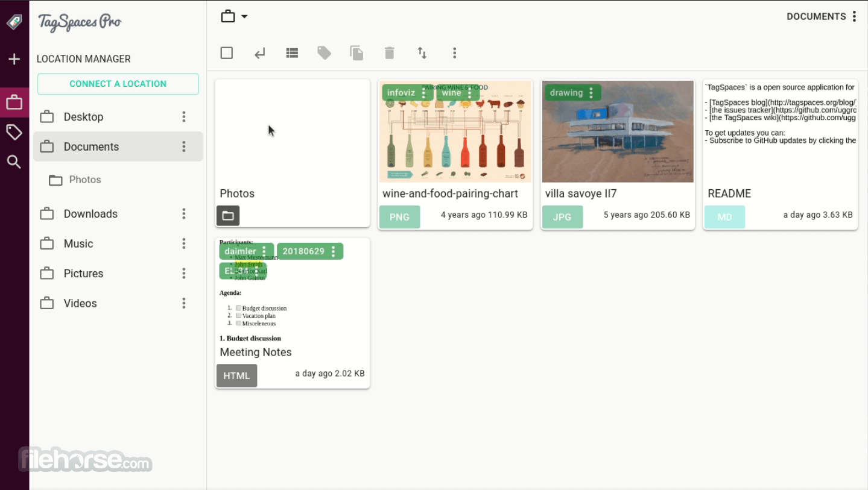Click the MD file type badge

pos(724,217)
